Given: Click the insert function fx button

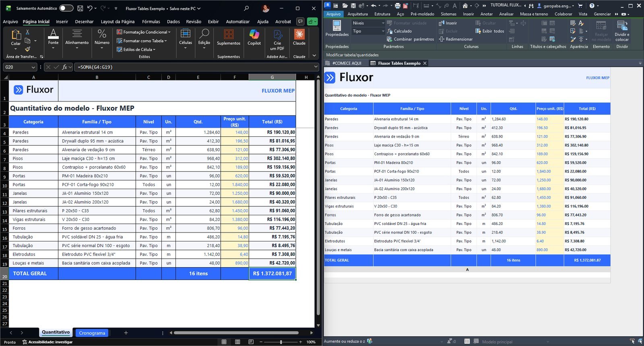Looking at the screenshot, I should (64, 67).
